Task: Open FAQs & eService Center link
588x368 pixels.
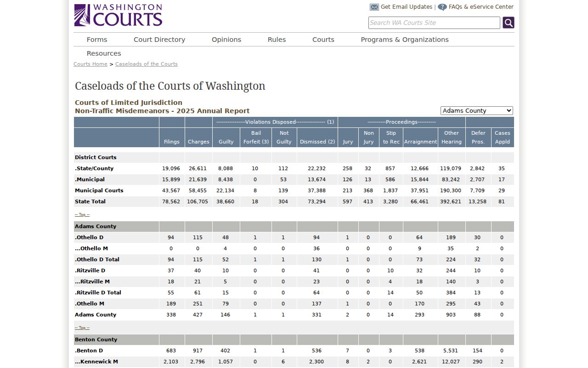Action: coord(481,7)
